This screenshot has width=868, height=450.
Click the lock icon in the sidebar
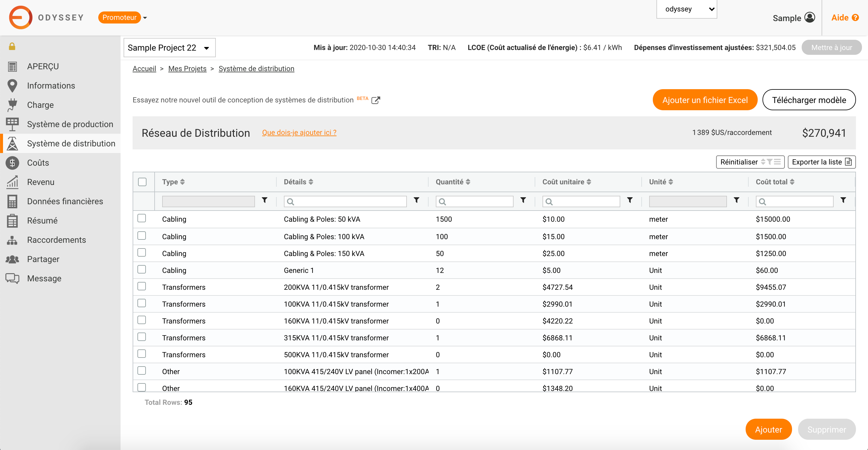[12, 46]
